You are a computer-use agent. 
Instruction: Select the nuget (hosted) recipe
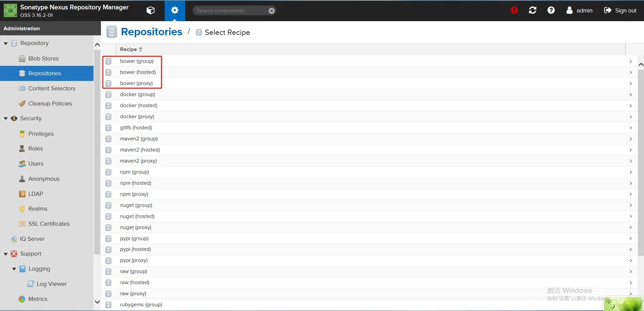pos(369,216)
